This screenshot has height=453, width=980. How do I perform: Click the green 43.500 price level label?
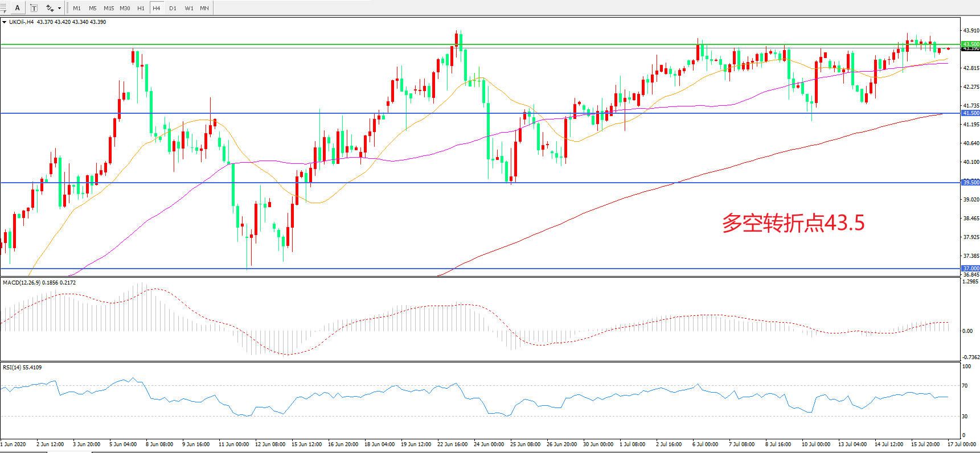970,44
